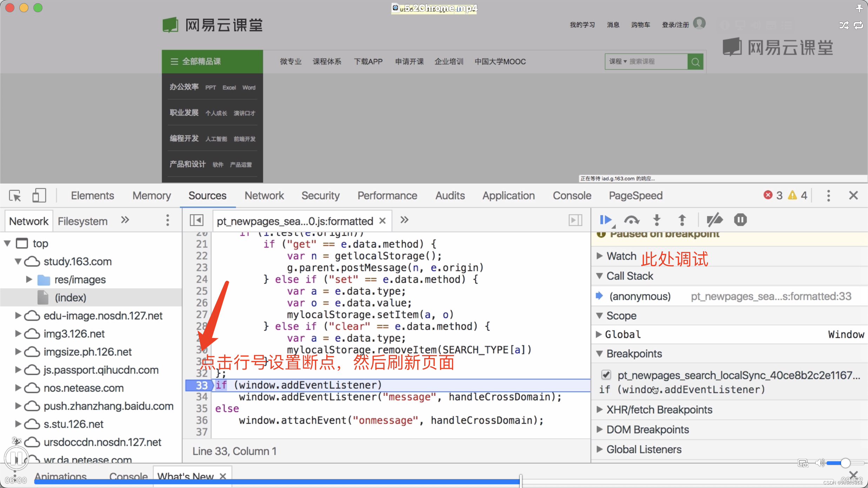Click the 全部精品课 menu button
This screenshot has height=488, width=868.
tap(212, 62)
